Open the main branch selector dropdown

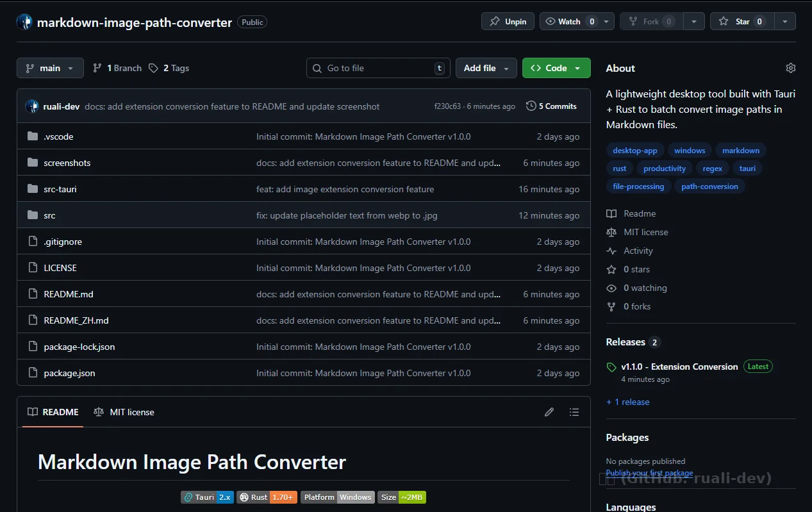(49, 67)
